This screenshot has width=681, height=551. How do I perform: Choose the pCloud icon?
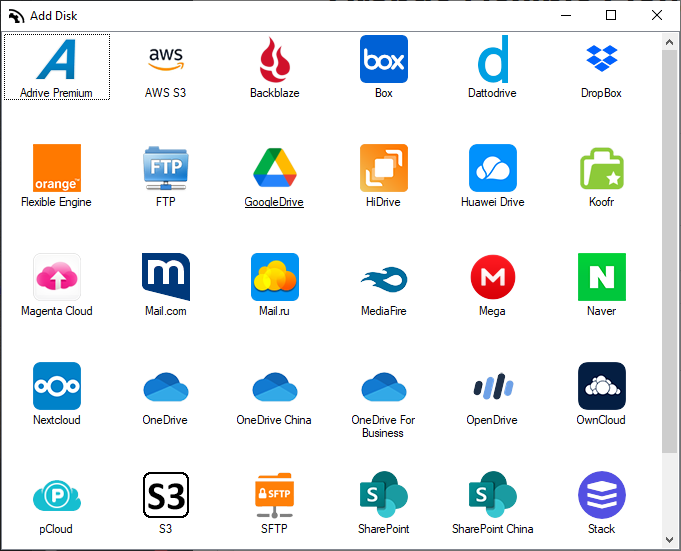pos(56,495)
